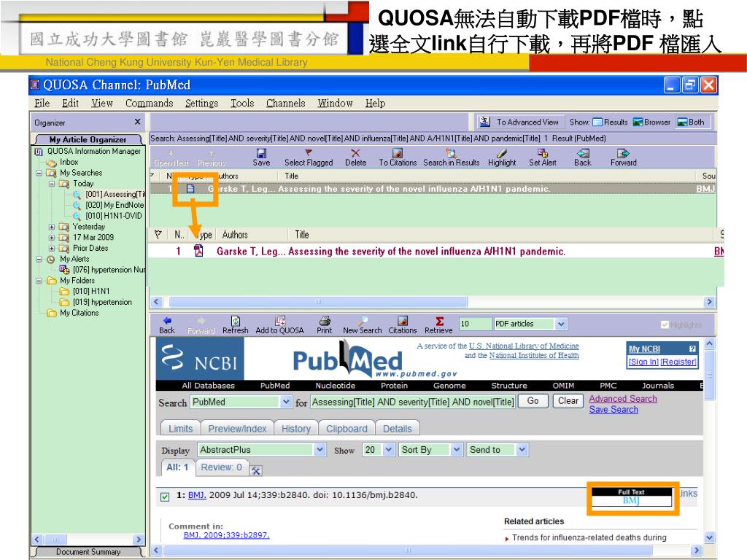Open the PDF articles dropdown
Screen dimensions: 747x560
pyautogui.click(x=561, y=324)
